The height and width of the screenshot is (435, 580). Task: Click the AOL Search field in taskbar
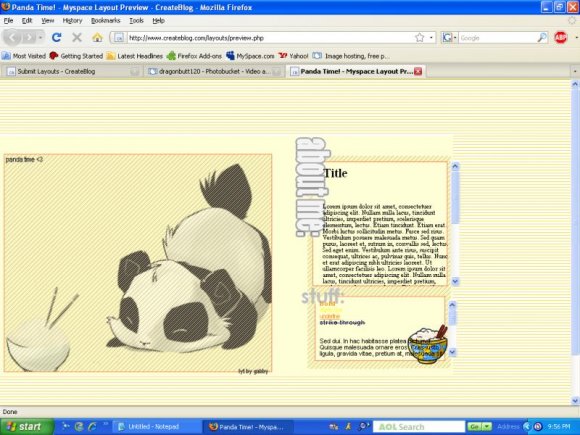coord(419,427)
